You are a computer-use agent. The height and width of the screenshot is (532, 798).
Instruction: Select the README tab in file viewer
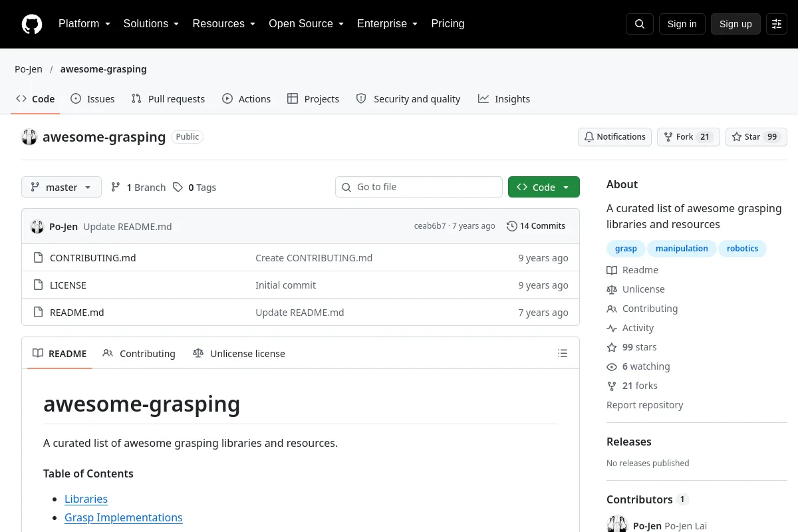(60, 354)
